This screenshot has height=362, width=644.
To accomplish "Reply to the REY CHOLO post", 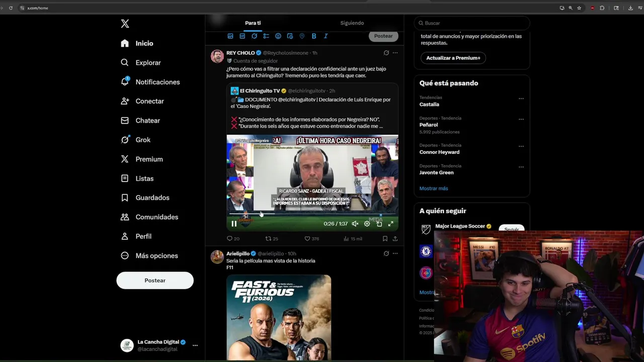I will coord(233,239).
